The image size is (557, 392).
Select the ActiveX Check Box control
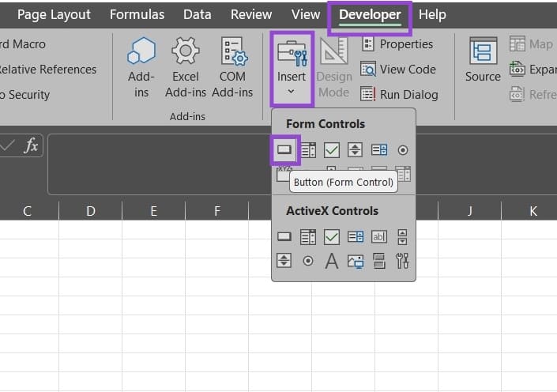[331, 236]
